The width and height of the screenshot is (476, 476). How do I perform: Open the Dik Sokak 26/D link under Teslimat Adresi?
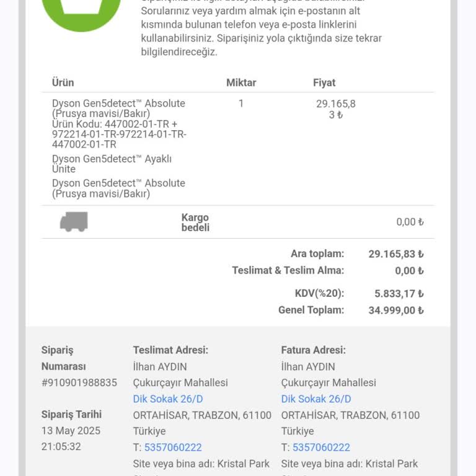(x=168, y=399)
